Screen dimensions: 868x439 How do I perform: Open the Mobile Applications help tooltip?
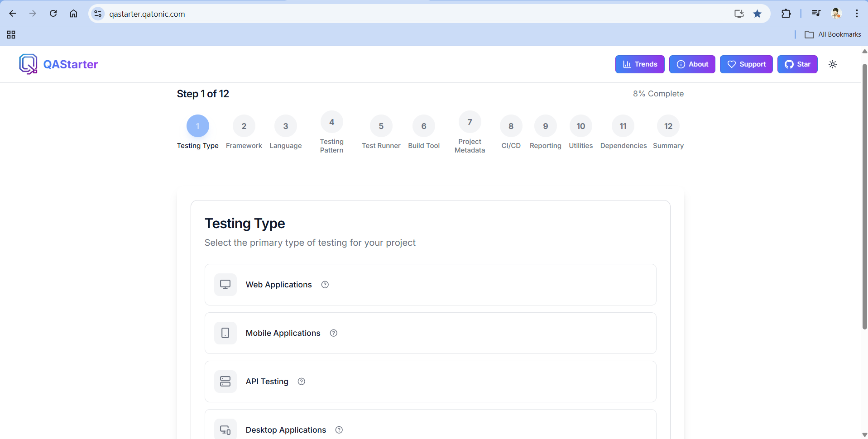tap(334, 333)
